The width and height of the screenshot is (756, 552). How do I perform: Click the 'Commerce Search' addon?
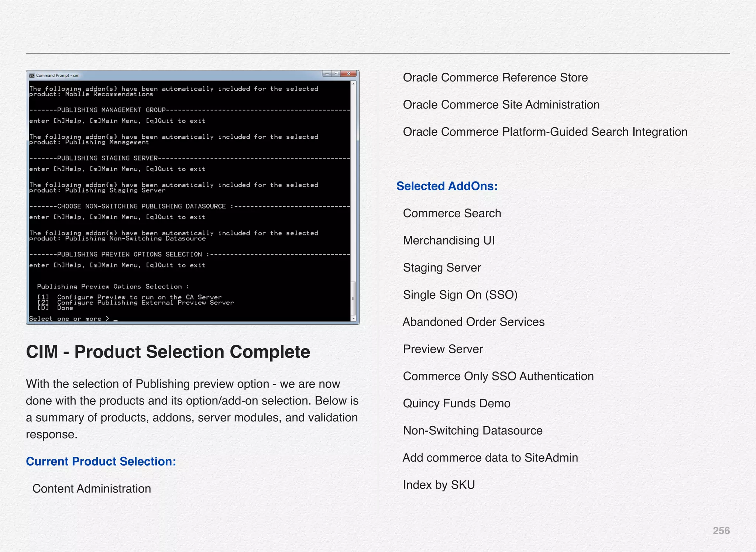(452, 213)
